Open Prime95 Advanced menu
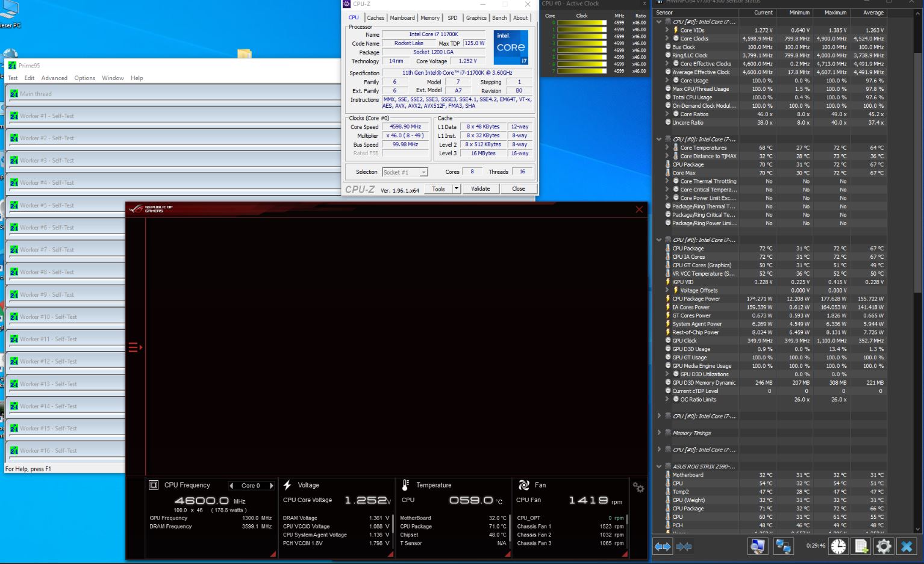 coord(54,78)
